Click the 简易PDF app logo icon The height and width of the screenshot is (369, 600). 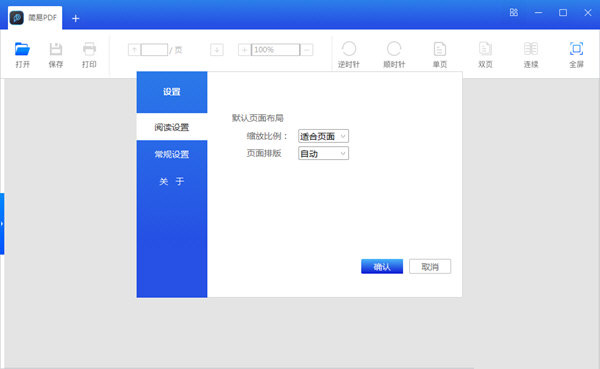pyautogui.click(x=16, y=18)
